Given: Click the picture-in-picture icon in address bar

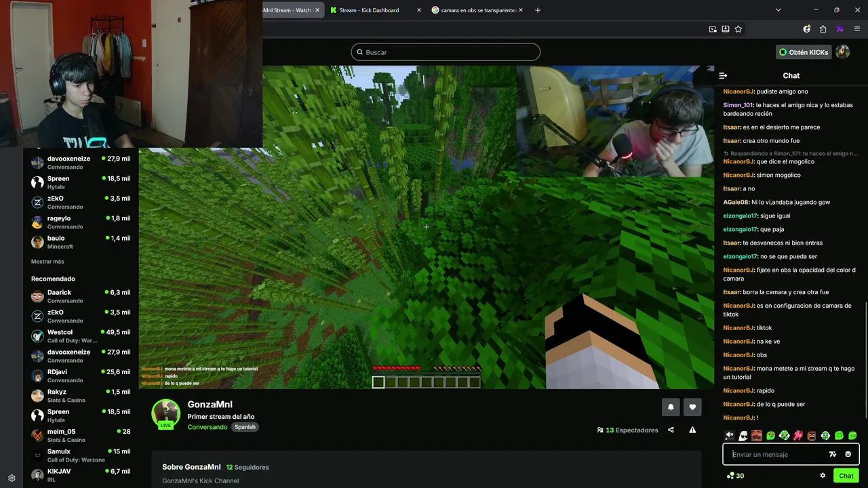Looking at the screenshot, I should (713, 29).
